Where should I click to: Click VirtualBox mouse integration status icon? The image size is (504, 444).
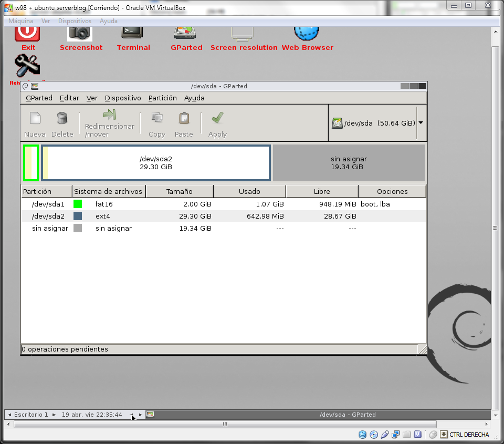click(433, 435)
